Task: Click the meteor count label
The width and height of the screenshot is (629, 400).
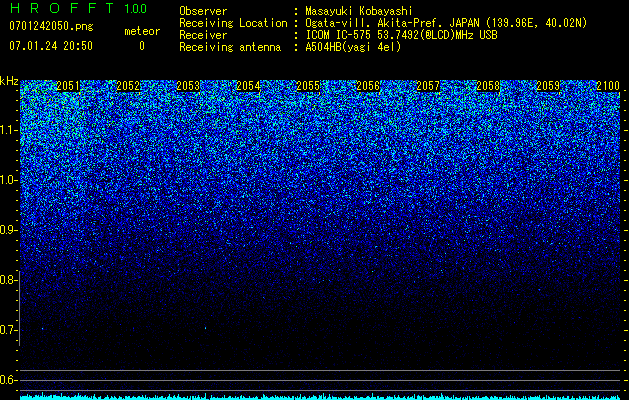Action: pos(142,31)
